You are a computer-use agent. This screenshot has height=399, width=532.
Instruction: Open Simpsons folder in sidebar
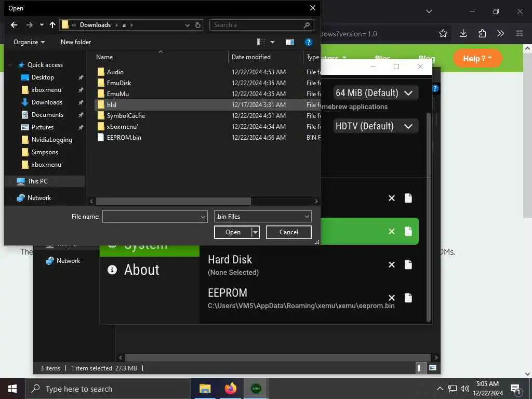pos(45,152)
